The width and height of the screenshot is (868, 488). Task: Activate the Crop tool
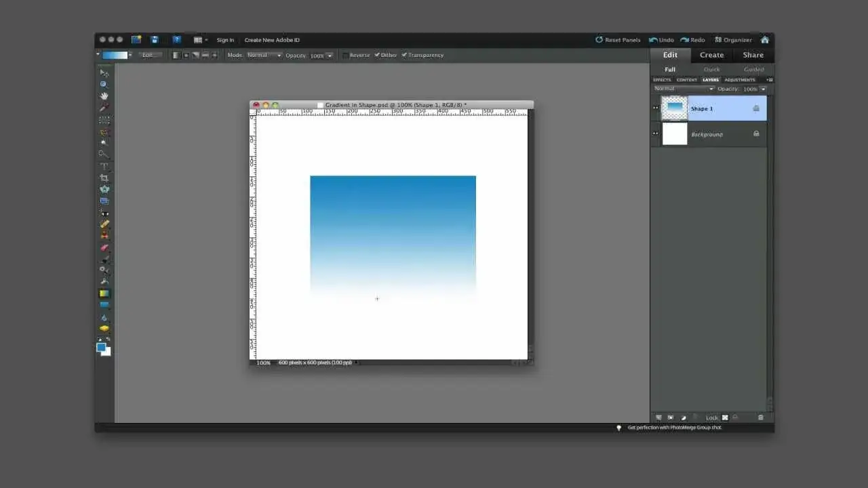coord(103,178)
